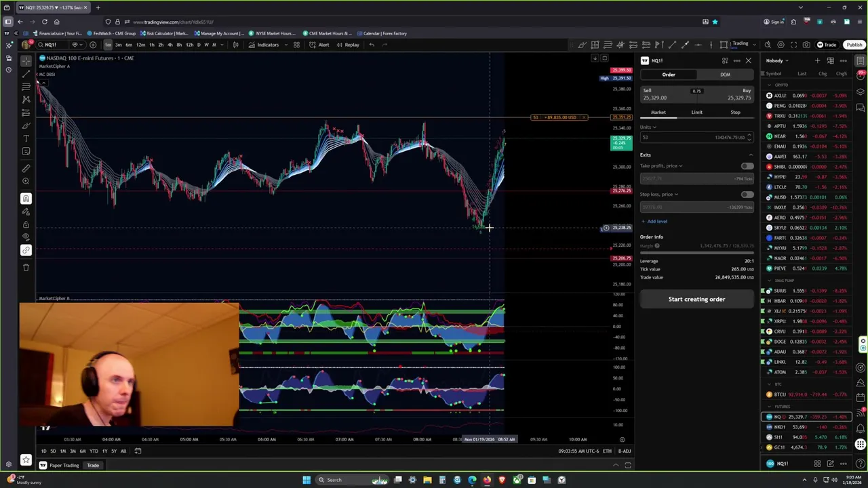Open the watchlist panel sidebar icon

[861, 60]
